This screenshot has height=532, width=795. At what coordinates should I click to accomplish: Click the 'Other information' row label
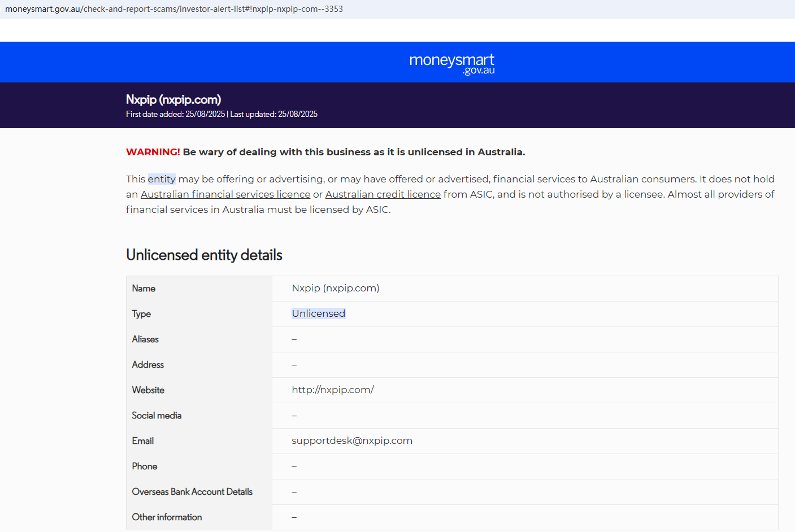point(167,517)
